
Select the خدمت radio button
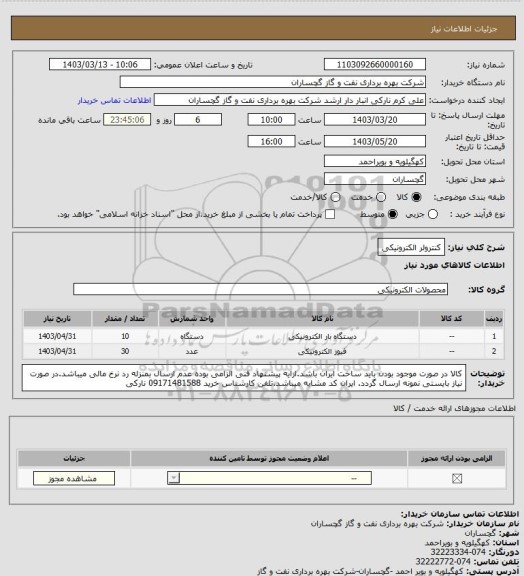(381, 197)
